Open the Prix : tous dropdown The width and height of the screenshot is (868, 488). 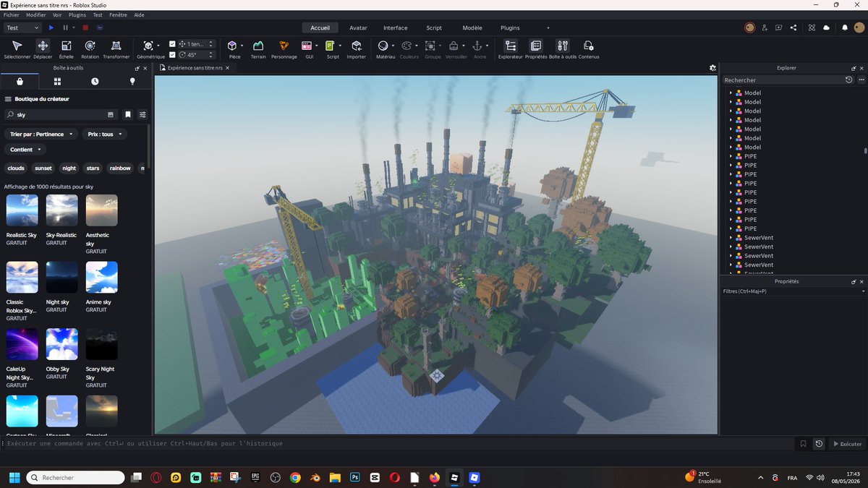pyautogui.click(x=105, y=134)
